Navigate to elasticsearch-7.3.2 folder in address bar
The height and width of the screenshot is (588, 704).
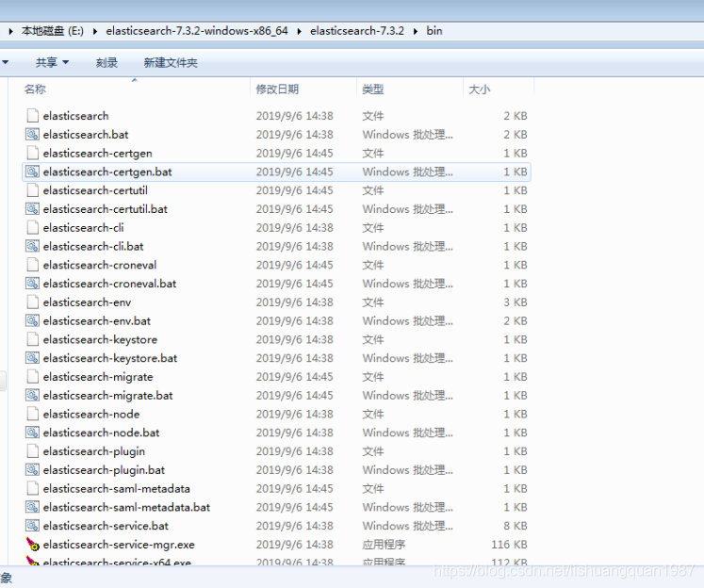point(356,31)
